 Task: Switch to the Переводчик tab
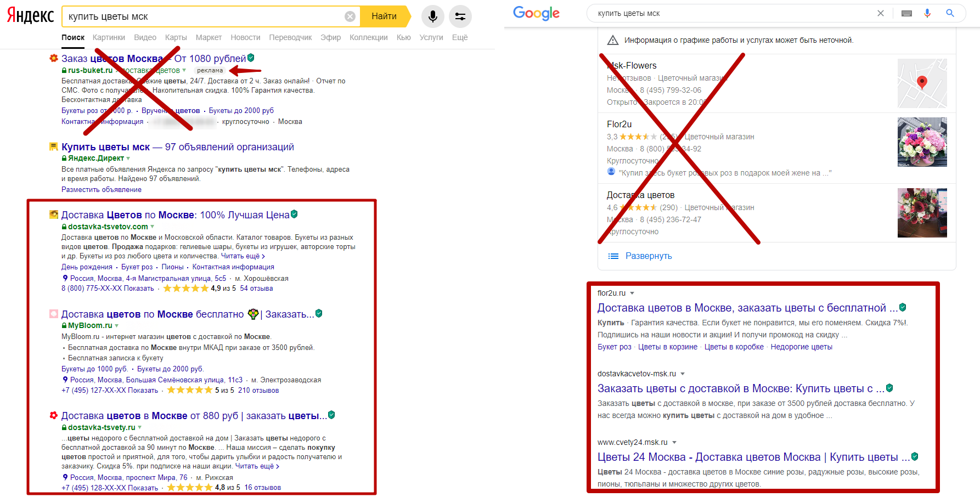[x=290, y=37]
